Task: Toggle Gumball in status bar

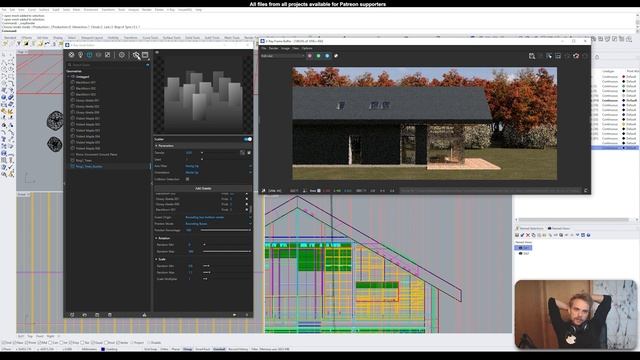Action: pyautogui.click(x=219, y=349)
